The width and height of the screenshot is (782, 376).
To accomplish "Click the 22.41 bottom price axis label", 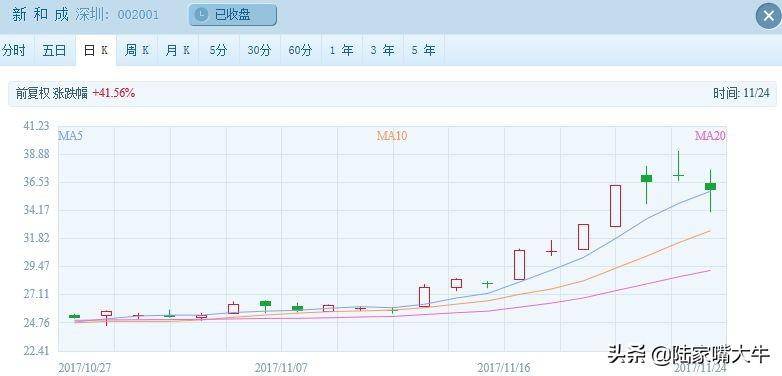I will coord(36,351).
